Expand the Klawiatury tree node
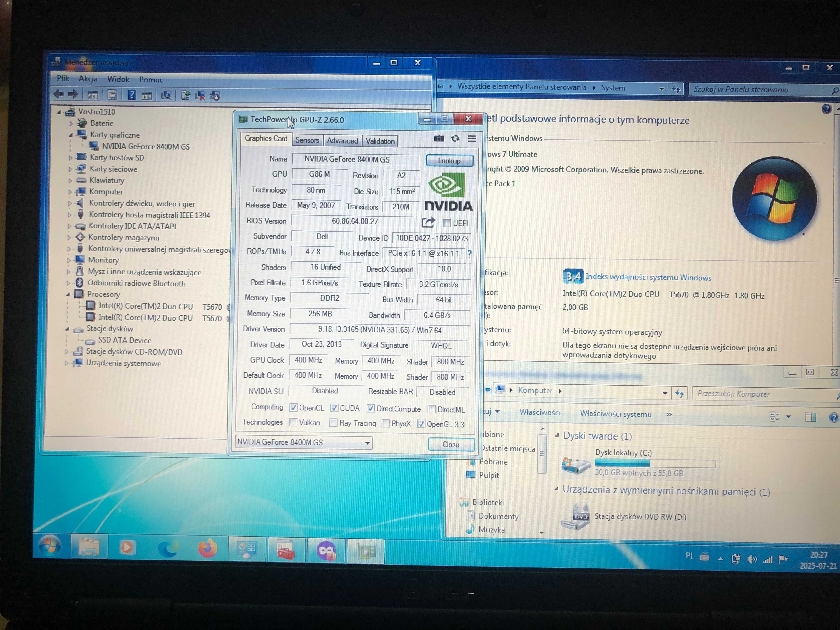840x630 pixels. click(70, 180)
